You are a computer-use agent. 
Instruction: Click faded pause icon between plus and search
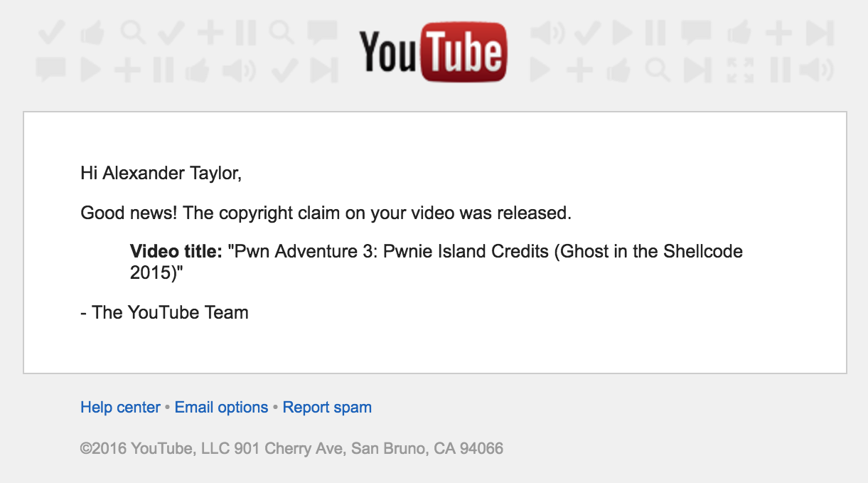[x=246, y=33]
